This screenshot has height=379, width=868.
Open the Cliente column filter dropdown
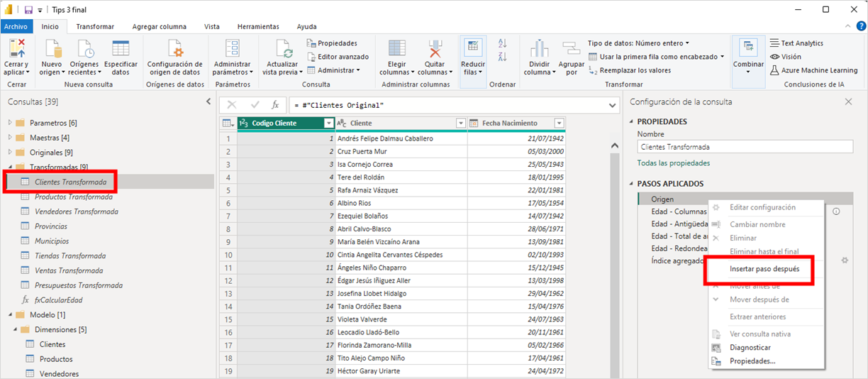click(460, 123)
